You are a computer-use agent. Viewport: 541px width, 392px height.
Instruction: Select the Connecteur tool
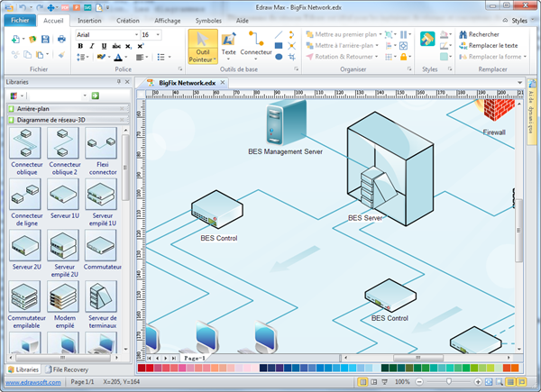click(256, 45)
